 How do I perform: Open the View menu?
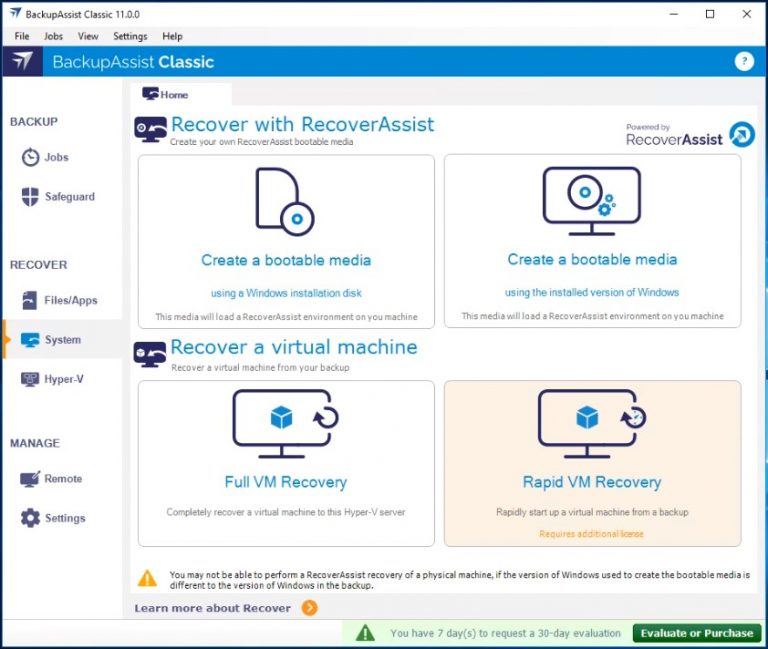(x=88, y=36)
